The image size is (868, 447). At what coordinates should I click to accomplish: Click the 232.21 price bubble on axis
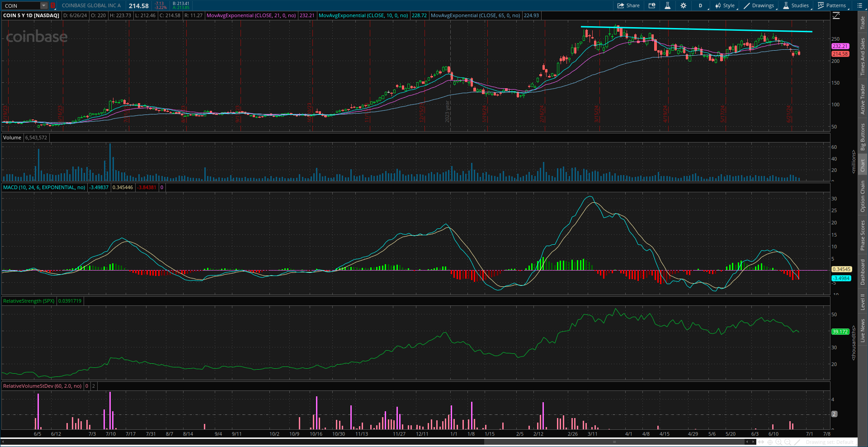pyautogui.click(x=840, y=46)
